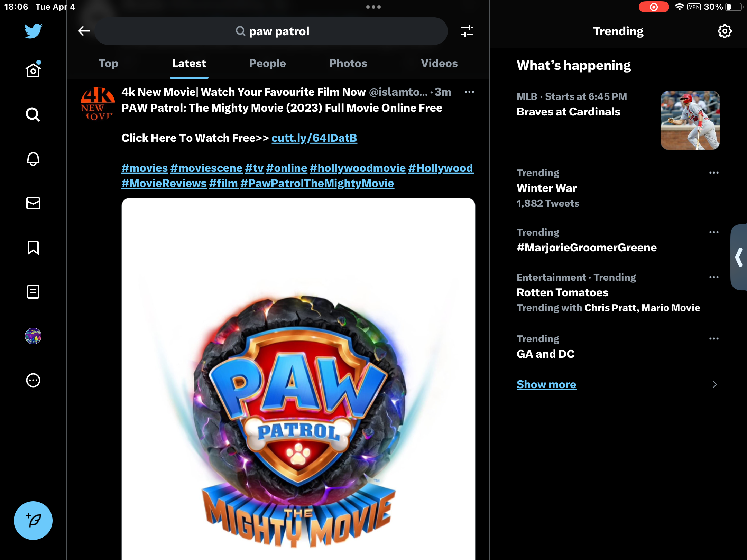Go back with the left arrow

pos(84,31)
